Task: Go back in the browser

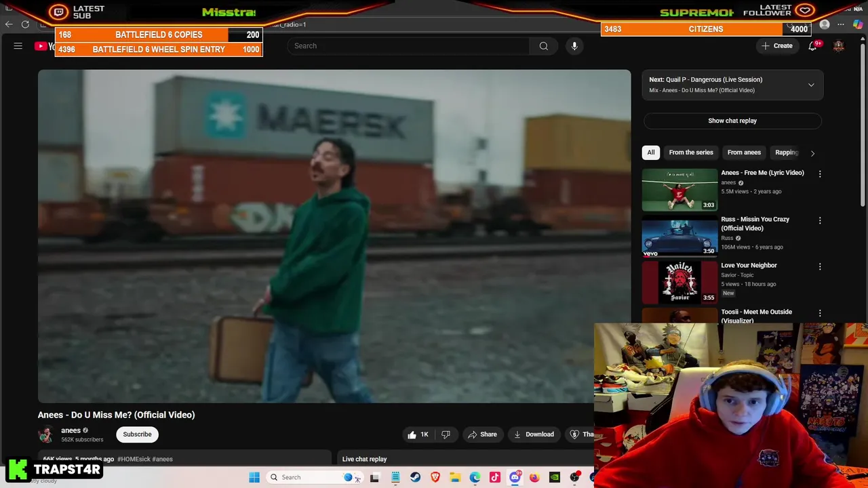Action: pos(9,24)
